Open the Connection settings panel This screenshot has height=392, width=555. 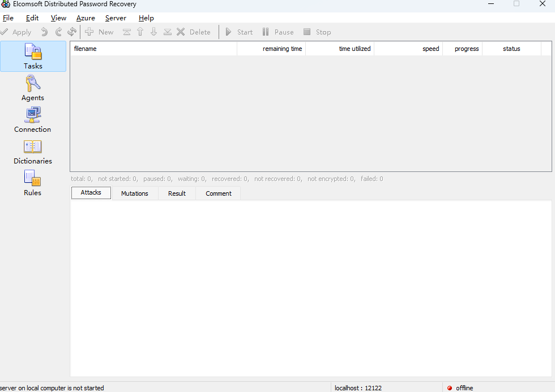(33, 120)
